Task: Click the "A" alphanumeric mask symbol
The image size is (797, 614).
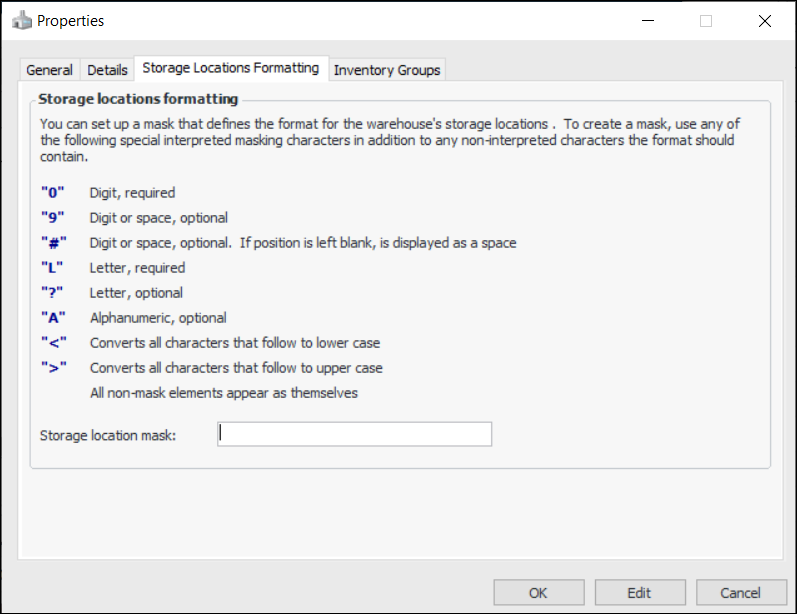Action: 53,318
